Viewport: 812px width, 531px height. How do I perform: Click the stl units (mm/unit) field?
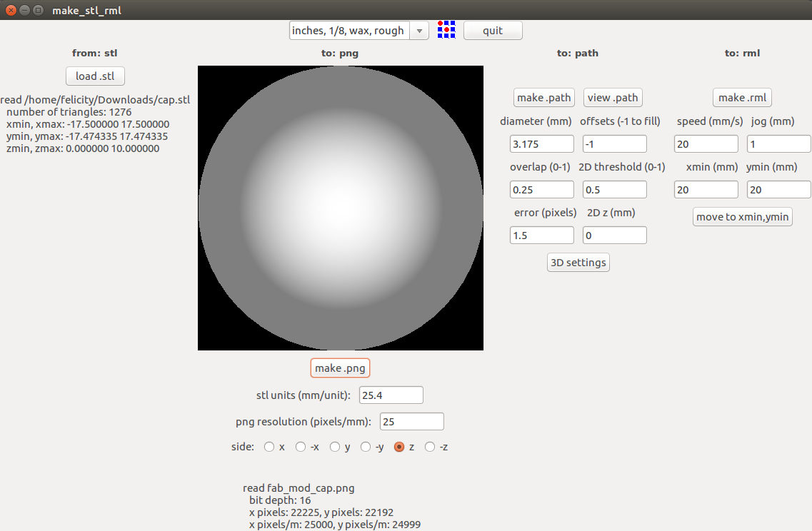[391, 395]
